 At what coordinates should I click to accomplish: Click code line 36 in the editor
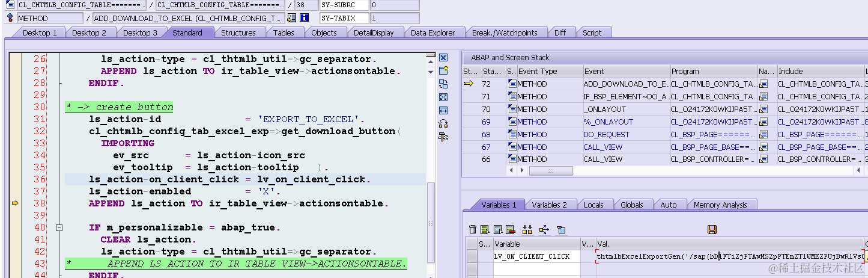click(x=245, y=179)
